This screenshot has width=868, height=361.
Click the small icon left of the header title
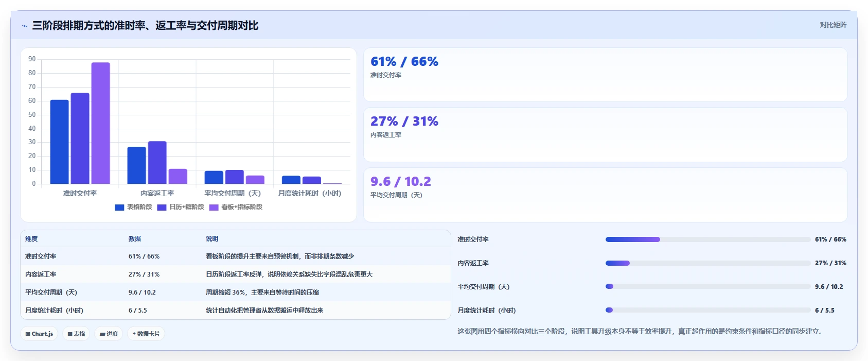coord(24,26)
